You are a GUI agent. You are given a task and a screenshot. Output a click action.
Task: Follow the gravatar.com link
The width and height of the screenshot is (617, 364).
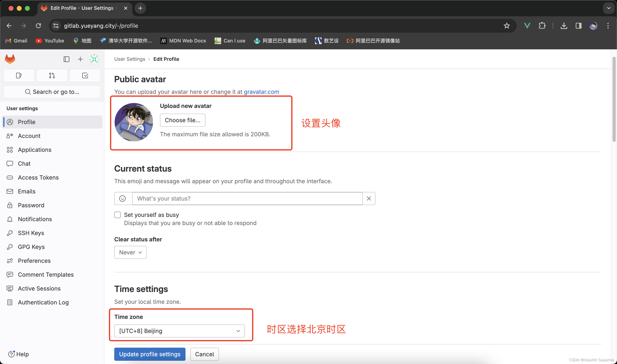point(261,92)
